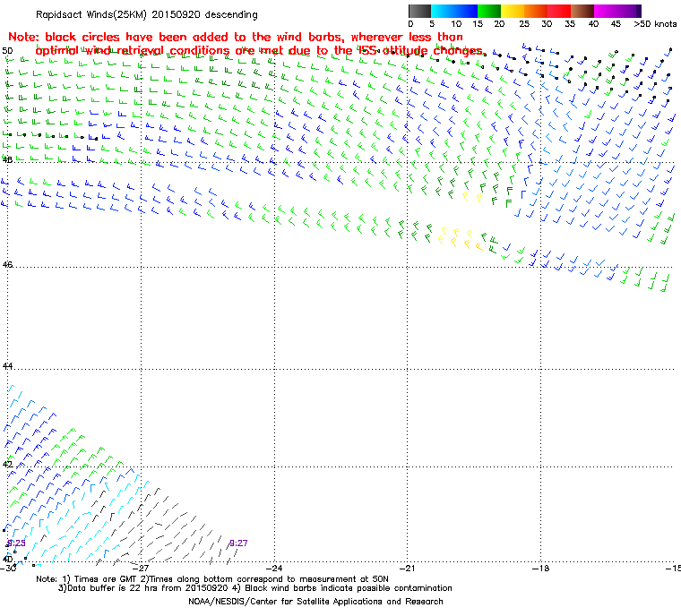Click the '10' tick label on color scale
Viewport: 681px width, 616px height.
tap(455, 24)
